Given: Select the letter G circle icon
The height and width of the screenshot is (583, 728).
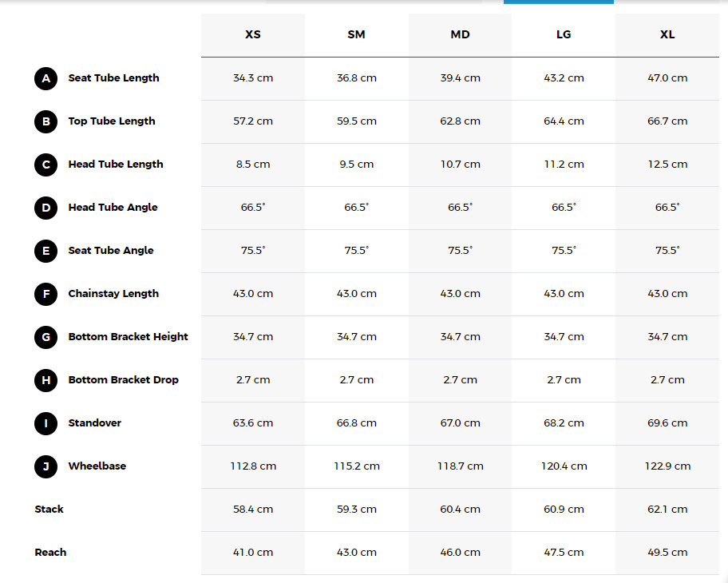Looking at the screenshot, I should pyautogui.click(x=46, y=337).
